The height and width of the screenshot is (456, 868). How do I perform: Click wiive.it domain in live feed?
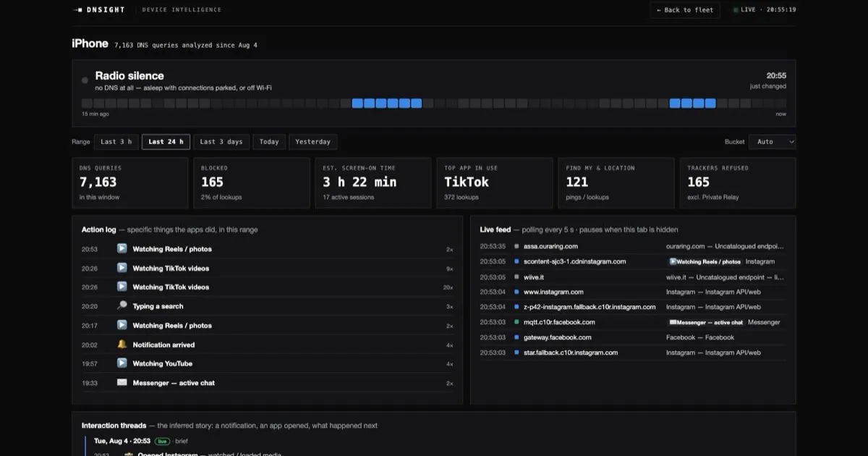coord(534,276)
